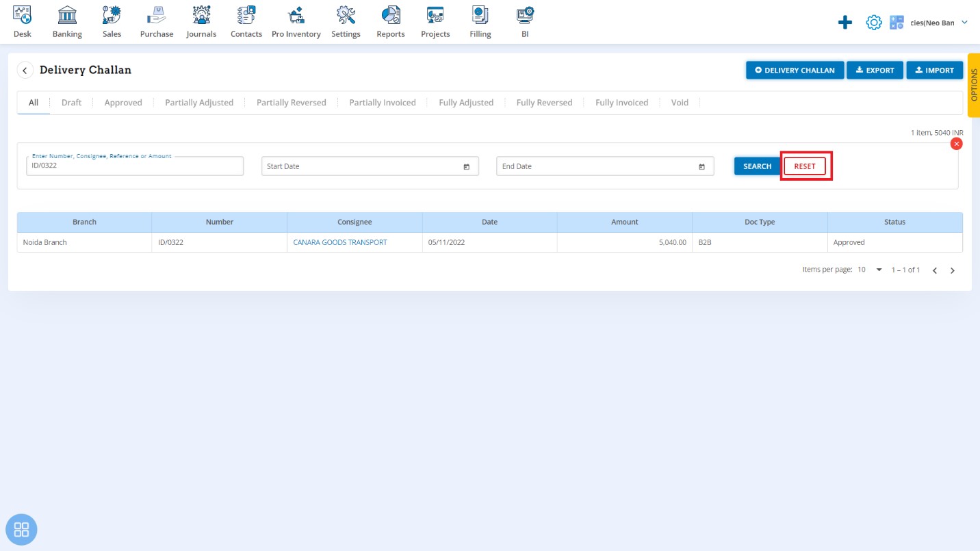Open the Projects module
This screenshot has width=980, height=551.
pos(435,22)
